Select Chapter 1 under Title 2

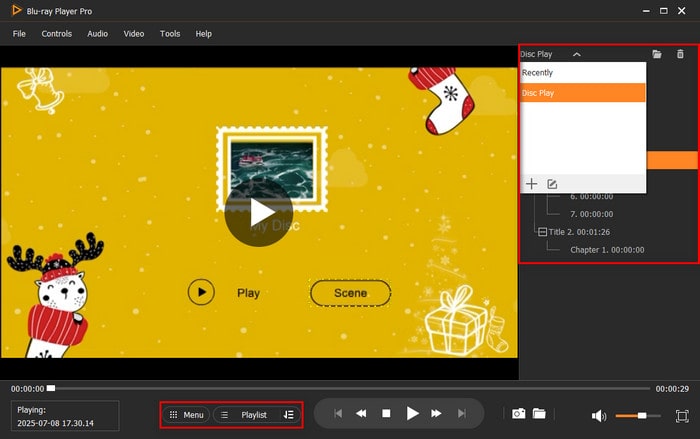606,250
